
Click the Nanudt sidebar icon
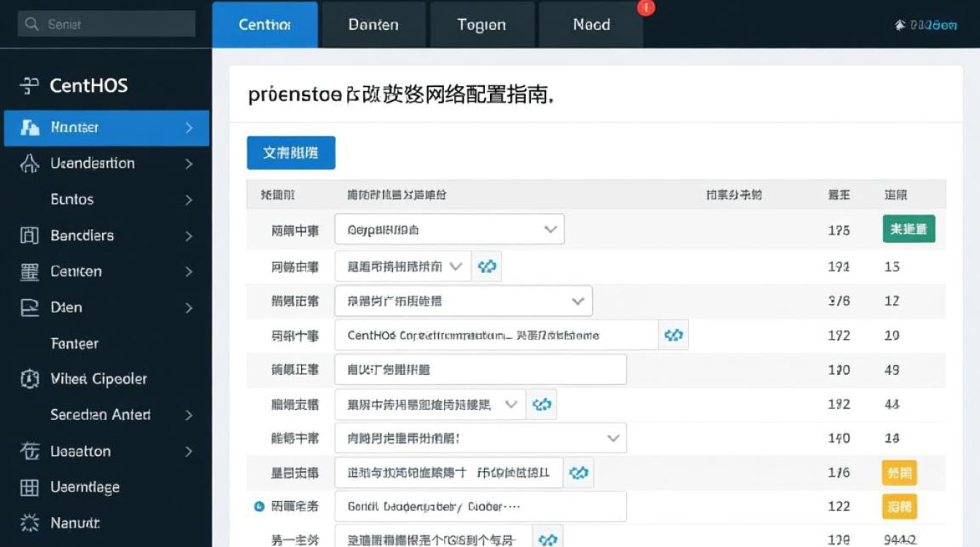click(29, 523)
